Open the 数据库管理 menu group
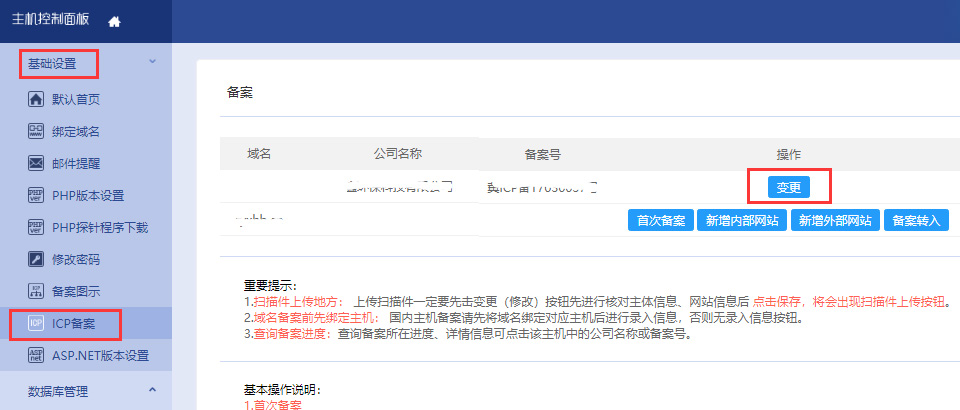This screenshot has height=410, width=960. click(59, 390)
